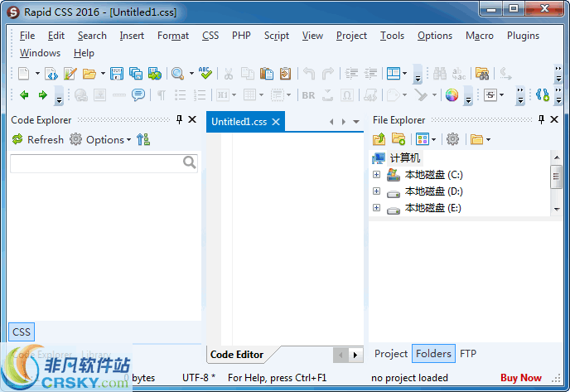The image size is (570, 392).
Task: Click File Explorer settings gear icon
Action: point(452,139)
